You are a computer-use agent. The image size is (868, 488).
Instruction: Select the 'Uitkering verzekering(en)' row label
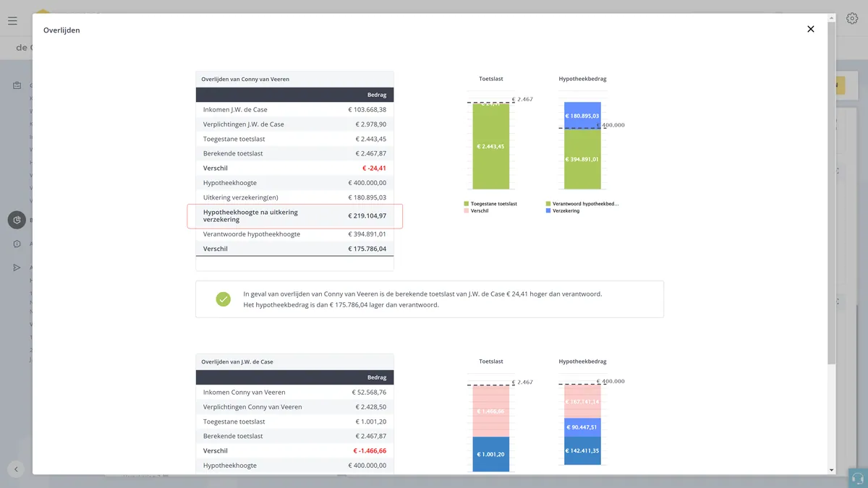pos(241,197)
